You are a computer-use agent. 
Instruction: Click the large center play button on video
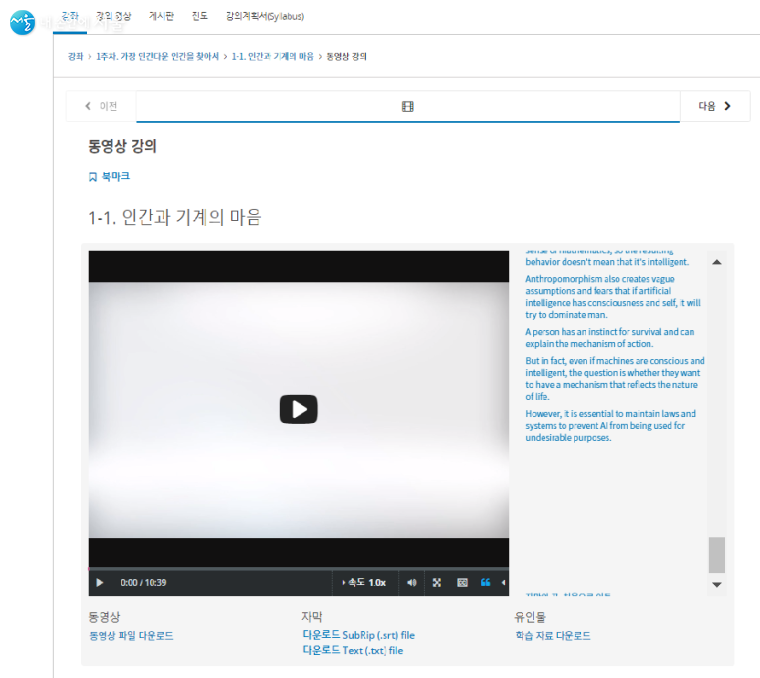click(298, 409)
